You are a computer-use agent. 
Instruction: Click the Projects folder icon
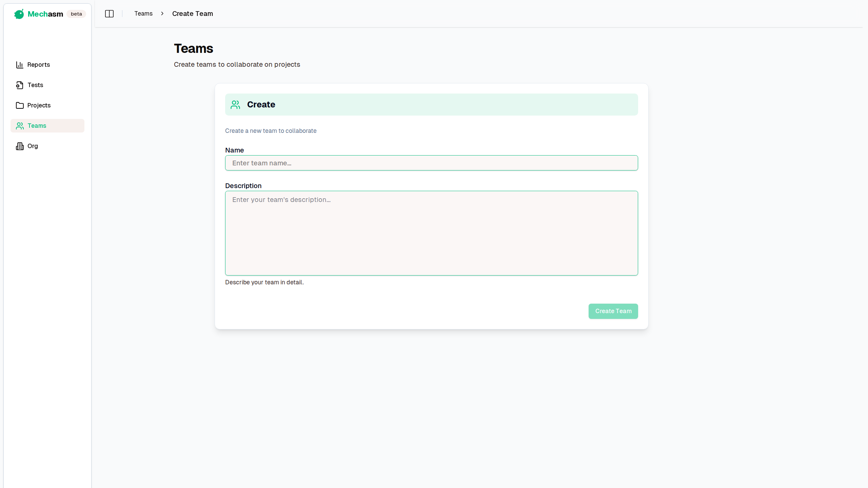(x=20, y=105)
